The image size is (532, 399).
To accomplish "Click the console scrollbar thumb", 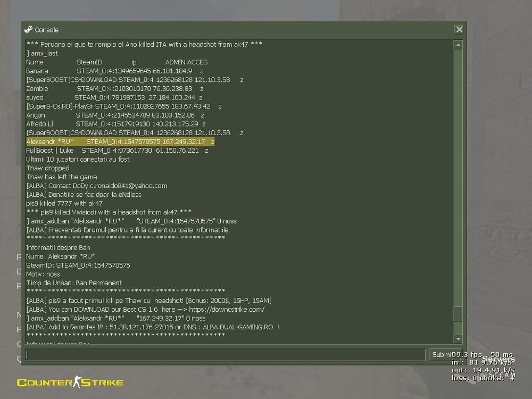I will click(x=458, y=314).
